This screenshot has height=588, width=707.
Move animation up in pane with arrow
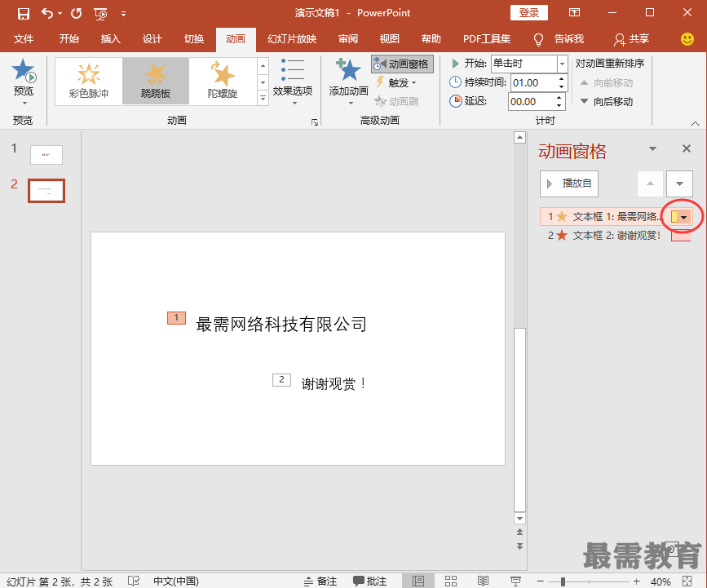(650, 183)
